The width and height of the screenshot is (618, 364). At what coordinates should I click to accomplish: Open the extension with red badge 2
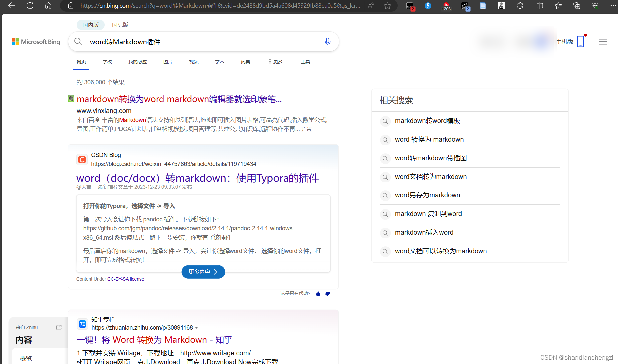tap(410, 6)
